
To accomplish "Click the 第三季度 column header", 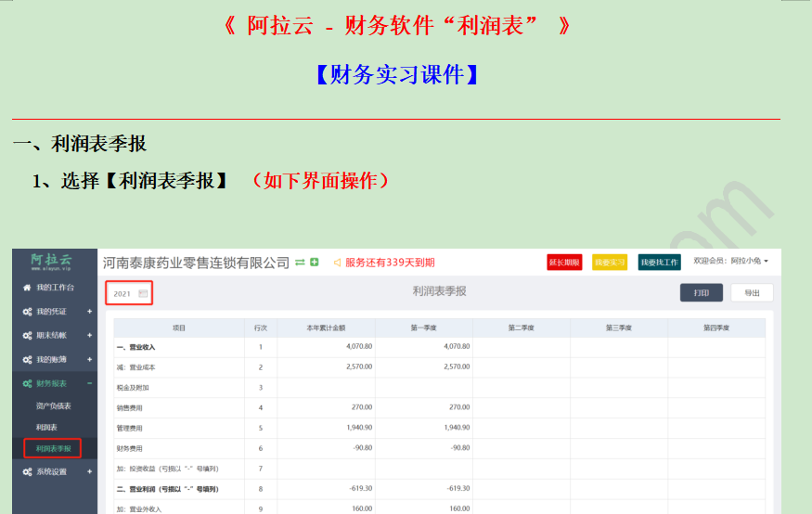I will click(619, 328).
